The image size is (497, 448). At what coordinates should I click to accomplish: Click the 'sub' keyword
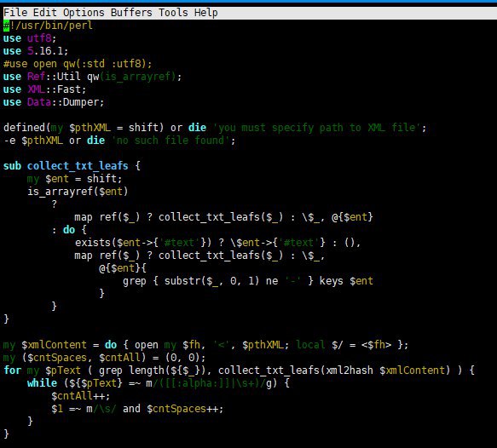(12, 166)
